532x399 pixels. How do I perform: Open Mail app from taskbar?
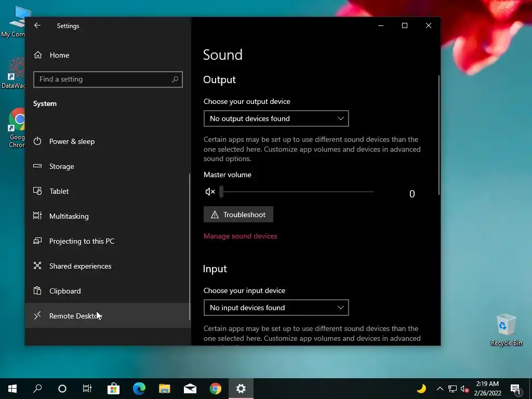tap(190, 389)
